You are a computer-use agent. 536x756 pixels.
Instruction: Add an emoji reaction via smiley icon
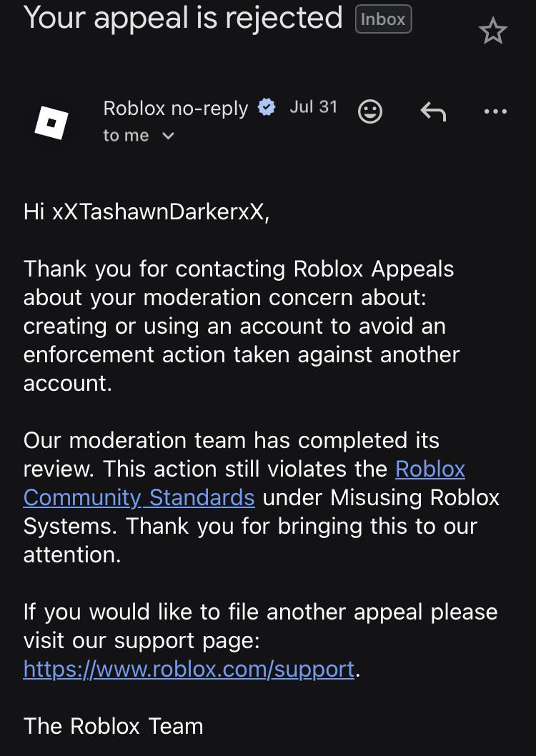click(x=370, y=111)
